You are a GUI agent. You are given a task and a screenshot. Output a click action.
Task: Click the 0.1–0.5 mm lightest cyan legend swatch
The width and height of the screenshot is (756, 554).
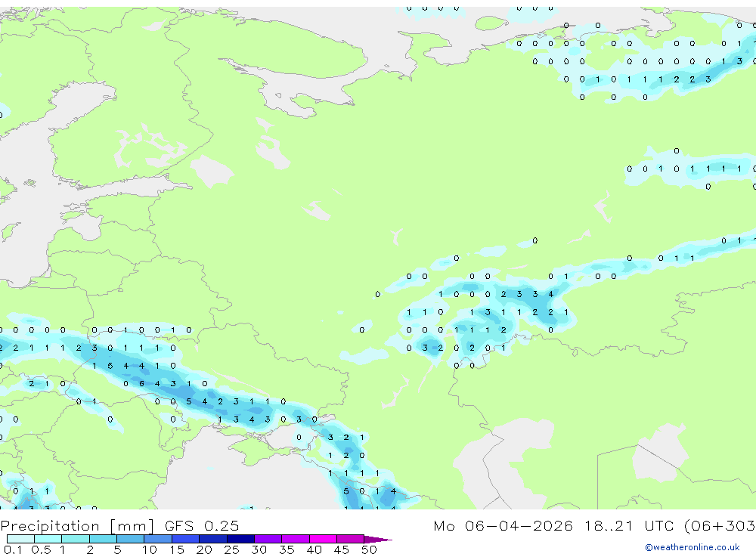pyautogui.click(x=20, y=539)
